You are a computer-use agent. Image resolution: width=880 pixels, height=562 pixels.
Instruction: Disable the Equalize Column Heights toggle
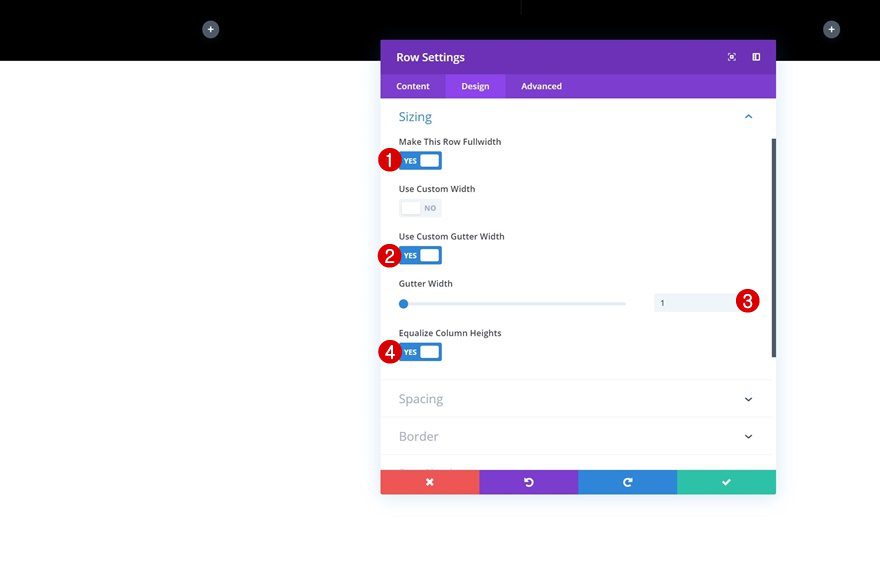[420, 352]
